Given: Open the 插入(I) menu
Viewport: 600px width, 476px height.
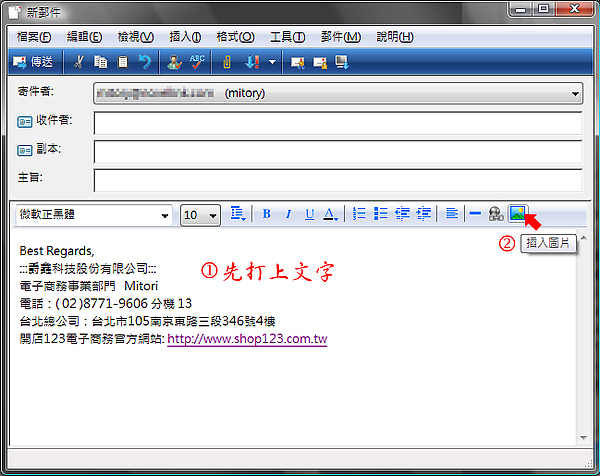Looking at the screenshot, I should point(185,37).
